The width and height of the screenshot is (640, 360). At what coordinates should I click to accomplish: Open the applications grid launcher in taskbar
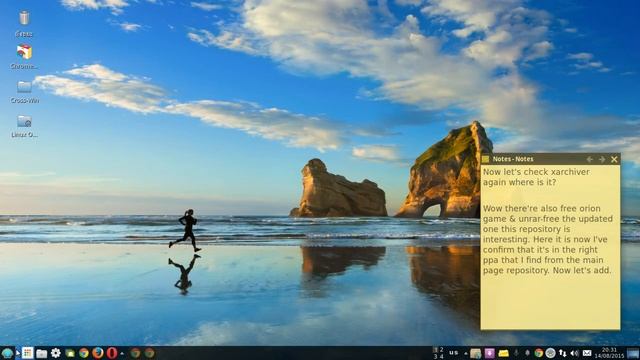tap(27, 353)
